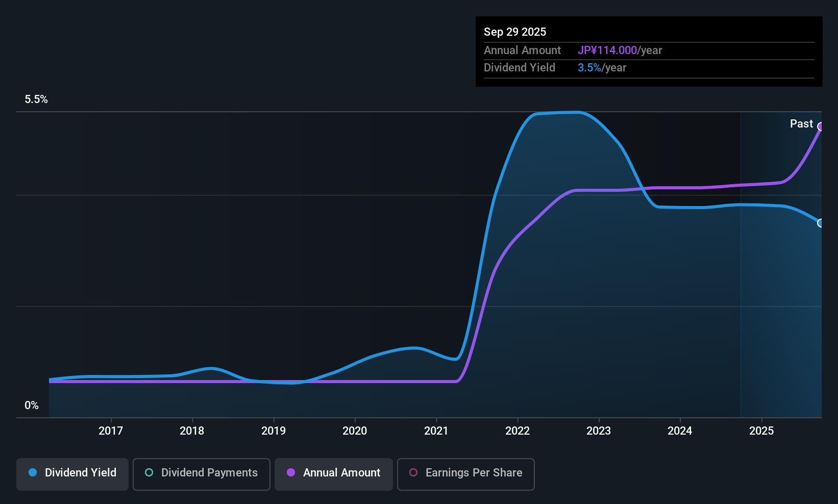Toggle Earnings Per Share series on
This screenshot has height=504, width=838.
(465, 473)
